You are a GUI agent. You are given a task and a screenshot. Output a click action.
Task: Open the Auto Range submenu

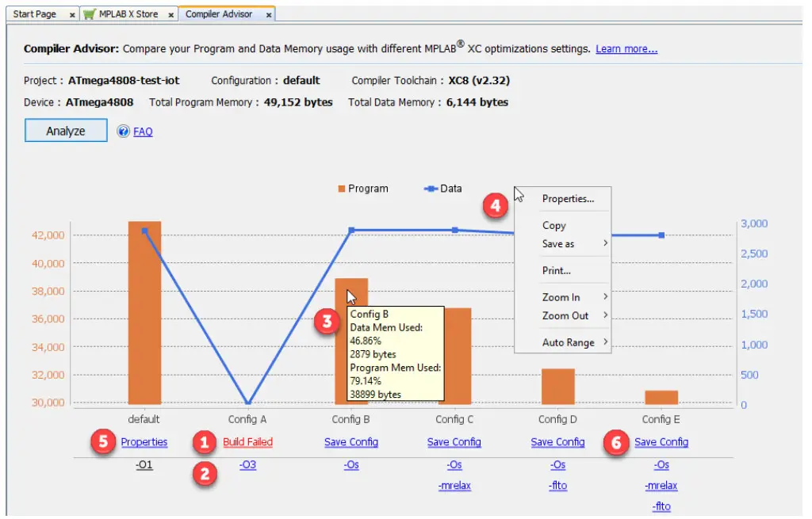pos(569,342)
